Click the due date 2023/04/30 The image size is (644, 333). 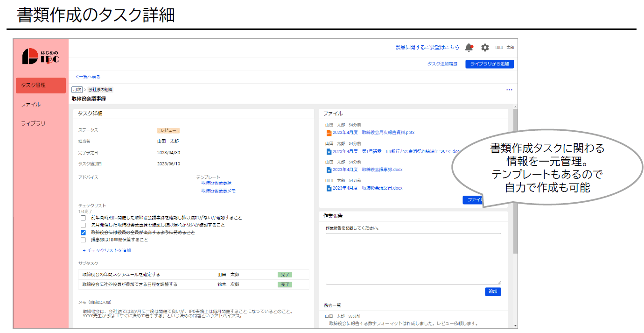(168, 153)
